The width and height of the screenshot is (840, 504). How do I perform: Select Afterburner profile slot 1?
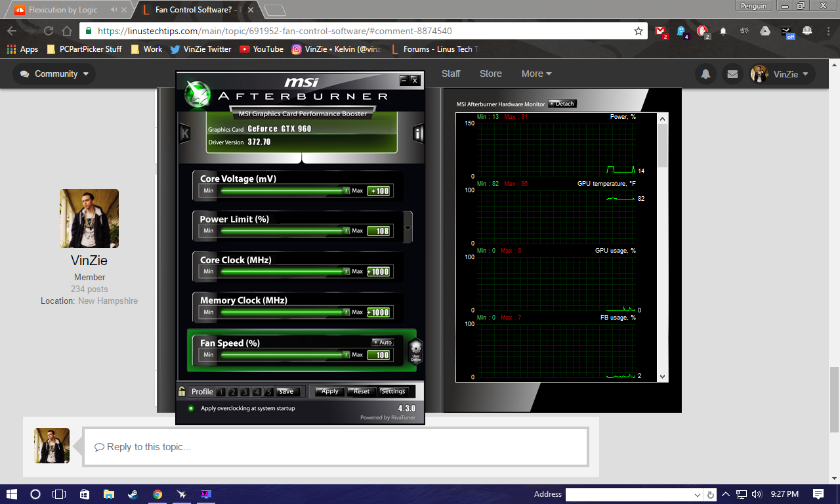coord(221,392)
